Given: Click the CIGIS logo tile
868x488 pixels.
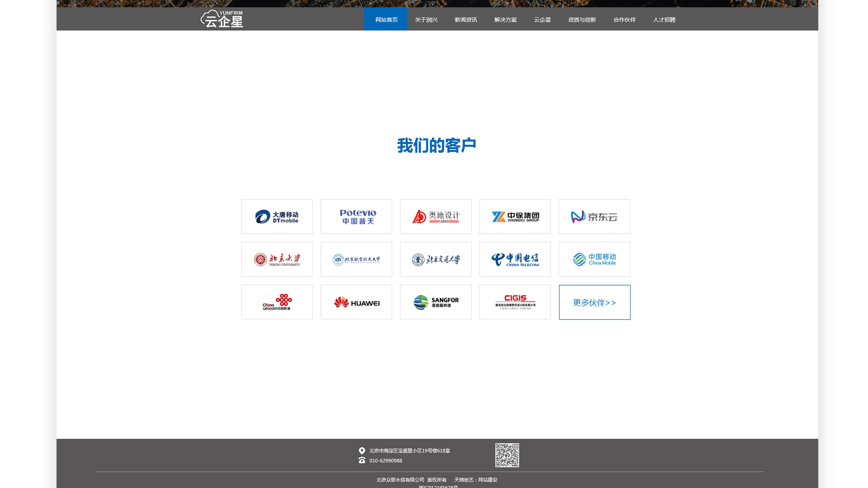Looking at the screenshot, I should click(515, 302).
